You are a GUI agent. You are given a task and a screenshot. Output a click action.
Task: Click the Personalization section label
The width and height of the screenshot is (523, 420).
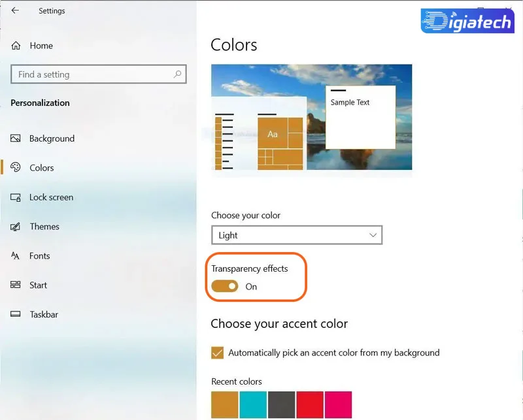coord(40,103)
